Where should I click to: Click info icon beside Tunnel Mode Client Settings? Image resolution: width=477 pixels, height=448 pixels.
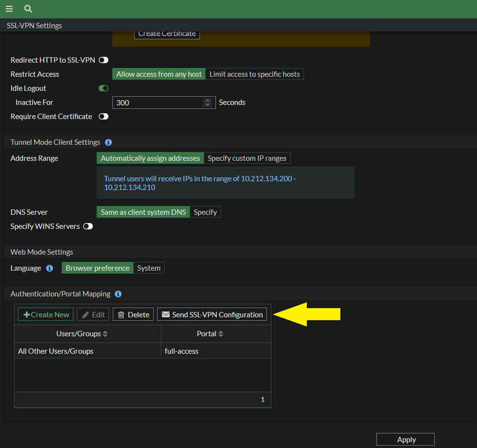108,142
